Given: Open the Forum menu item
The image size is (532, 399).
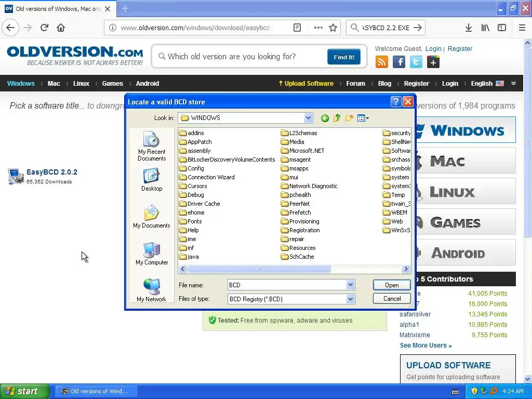Looking at the screenshot, I should click(355, 84).
